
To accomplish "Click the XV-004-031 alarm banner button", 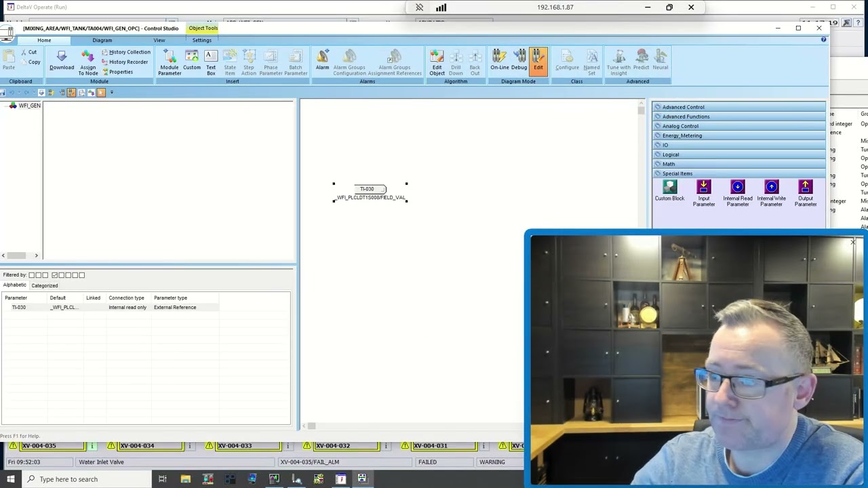I will (443, 445).
